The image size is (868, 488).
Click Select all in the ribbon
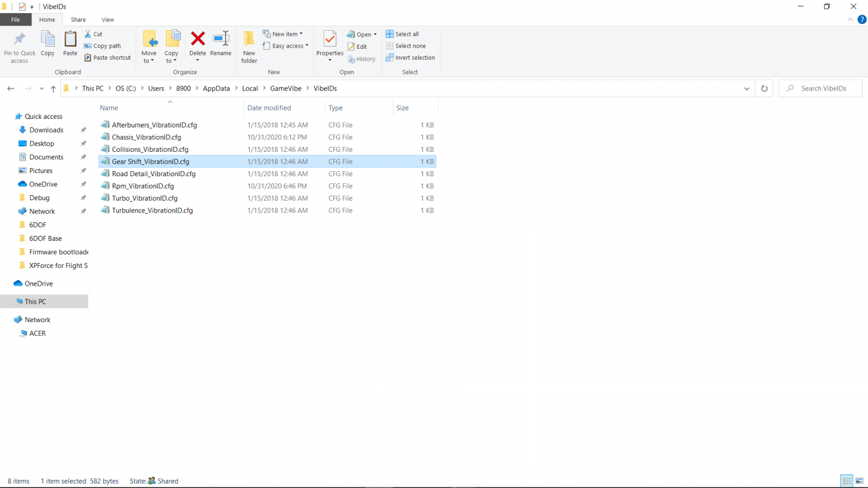click(x=403, y=34)
